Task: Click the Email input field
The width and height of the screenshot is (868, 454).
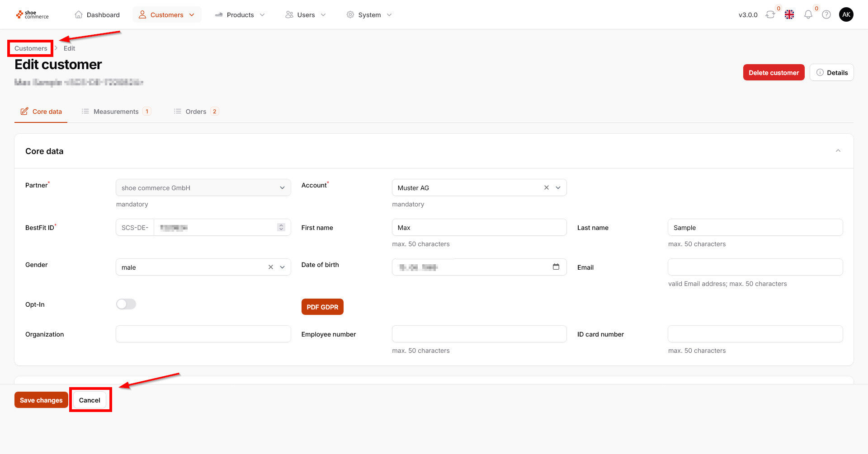Action: 755,267
